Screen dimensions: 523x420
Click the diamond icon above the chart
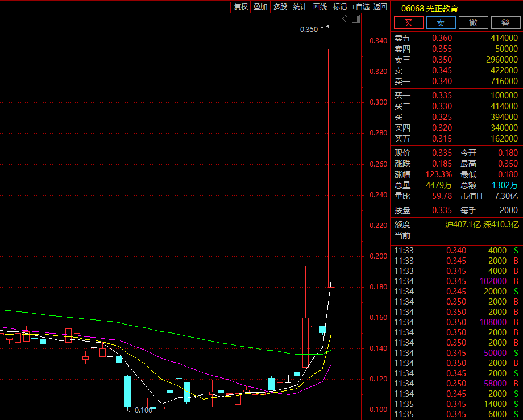(x=345, y=19)
